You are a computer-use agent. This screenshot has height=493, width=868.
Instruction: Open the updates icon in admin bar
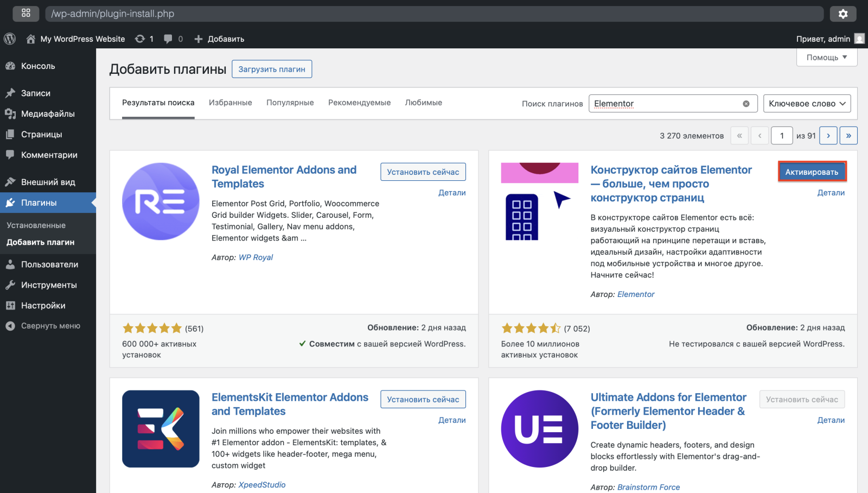pos(140,39)
